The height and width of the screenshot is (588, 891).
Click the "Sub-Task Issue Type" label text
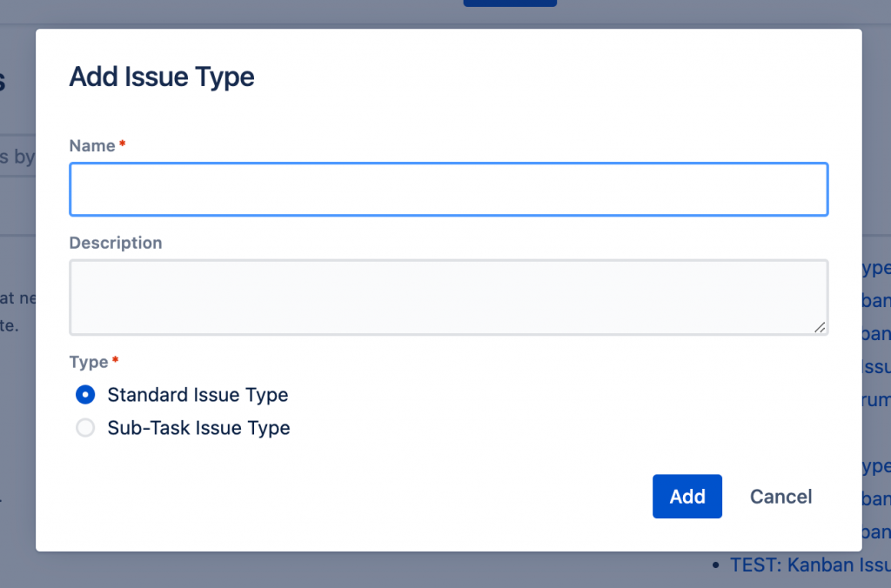tap(198, 428)
